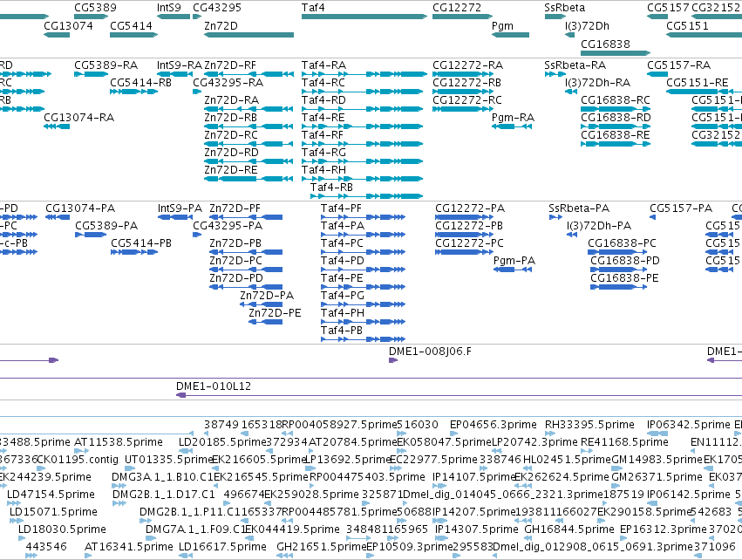Select BAC clone DME1-010L12
The width and height of the screenshot is (742, 560).
(459, 395)
